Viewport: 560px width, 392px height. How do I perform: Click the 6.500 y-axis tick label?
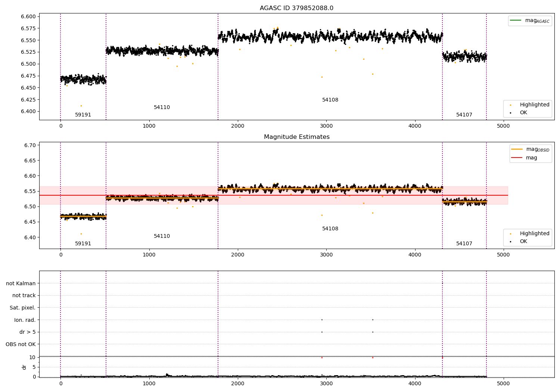(x=29, y=64)
